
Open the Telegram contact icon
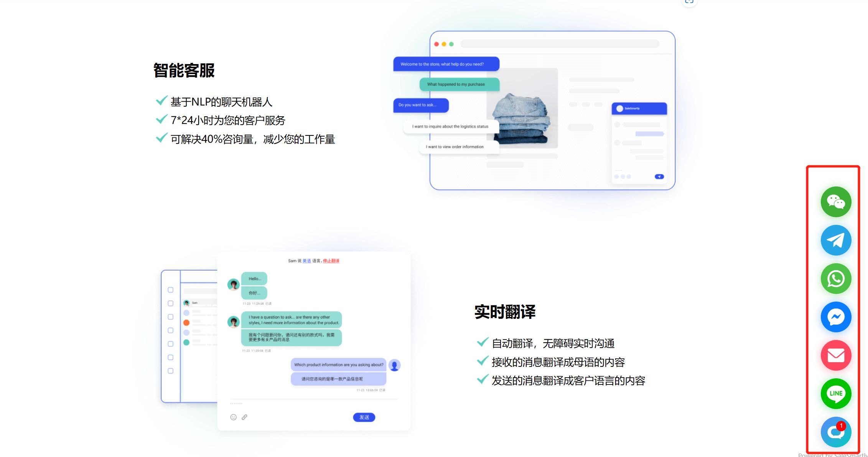(836, 240)
